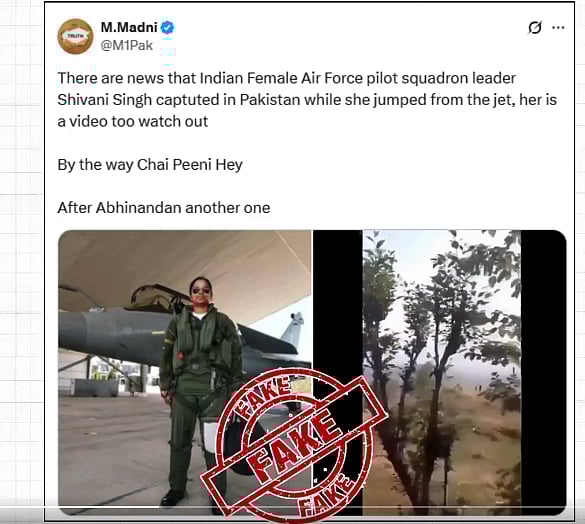Open M.Madni's profile avatar
The image size is (585, 524).
(75, 36)
